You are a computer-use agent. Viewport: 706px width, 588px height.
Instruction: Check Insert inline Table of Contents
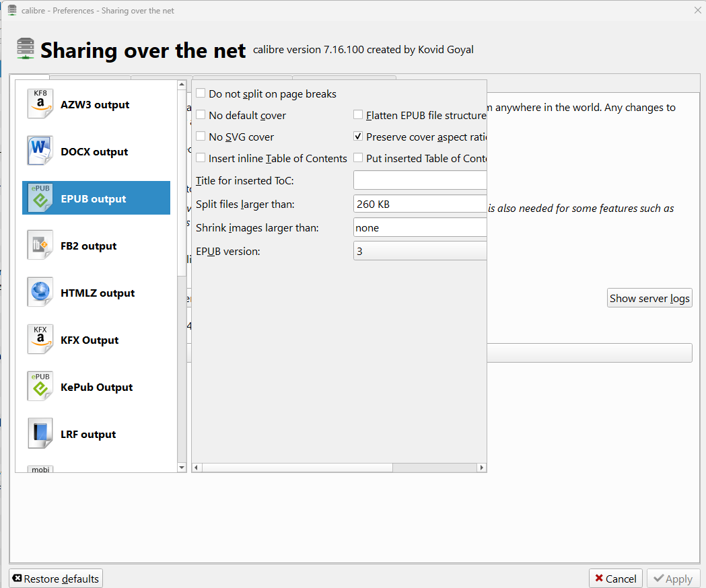(201, 158)
